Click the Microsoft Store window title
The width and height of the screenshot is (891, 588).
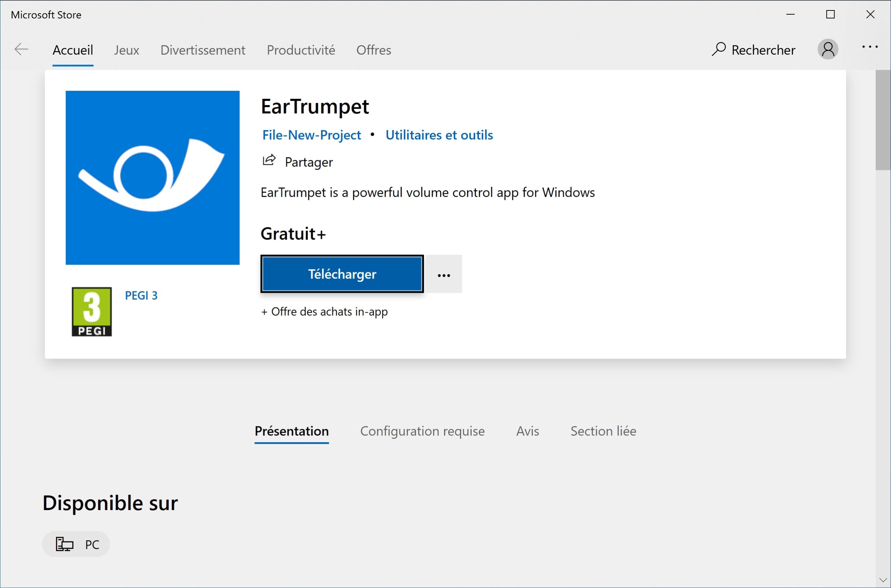click(46, 15)
